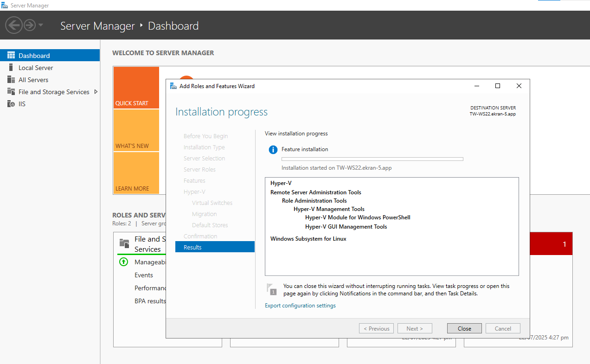590x364 pixels.
Task: Select the Results step in wizard
Action: coord(215,247)
